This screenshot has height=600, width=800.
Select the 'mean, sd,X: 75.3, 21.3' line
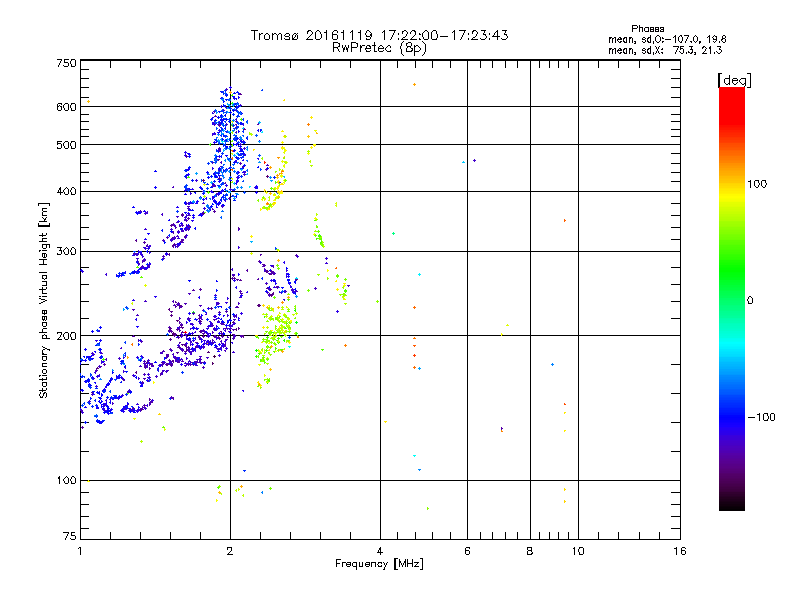[x=665, y=50]
